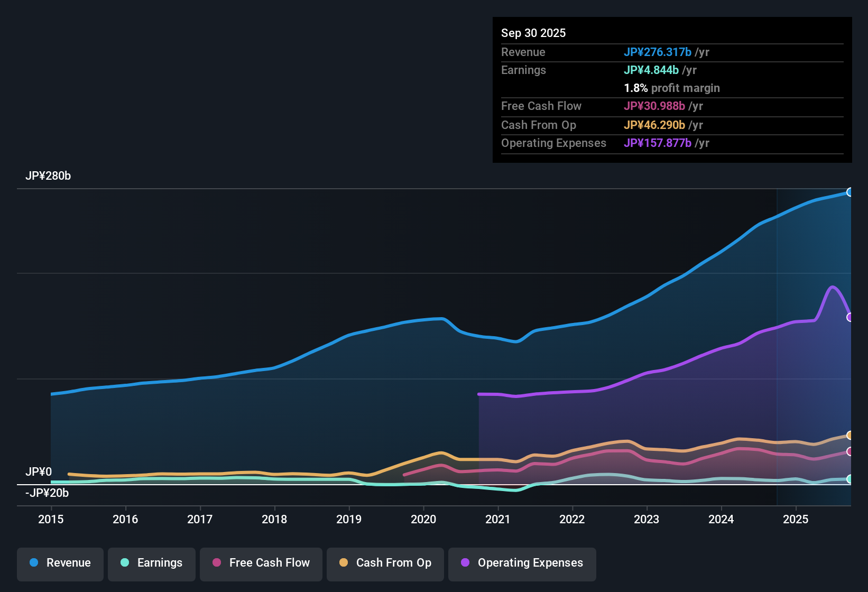
Task: Expand the Sep 30 2025 data tooltip
Action: (533, 33)
